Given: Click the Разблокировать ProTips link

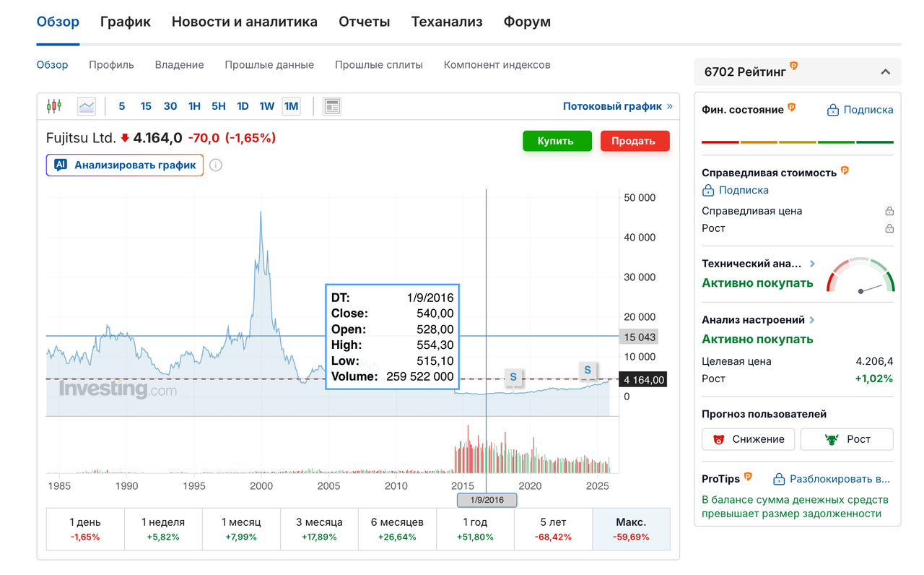Looking at the screenshot, I should point(832,479).
